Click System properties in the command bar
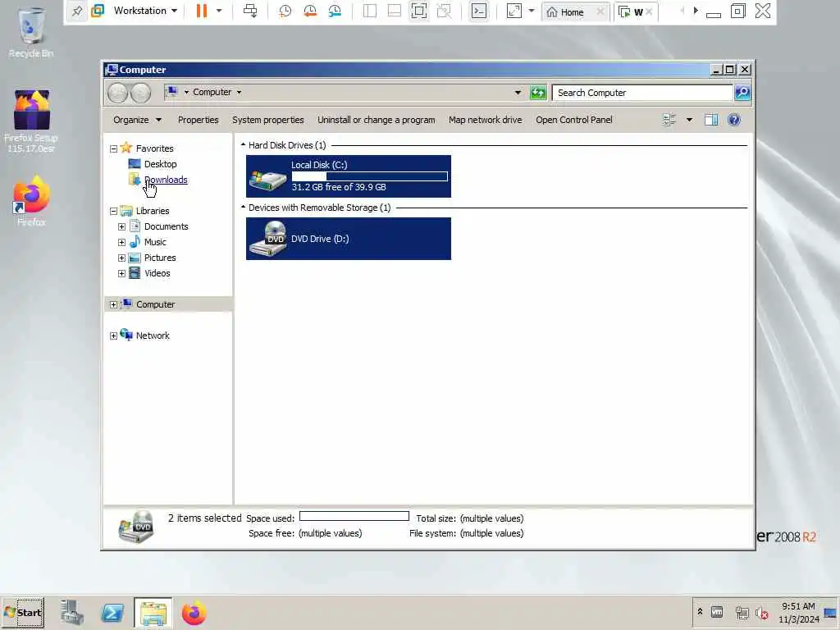 click(x=268, y=120)
